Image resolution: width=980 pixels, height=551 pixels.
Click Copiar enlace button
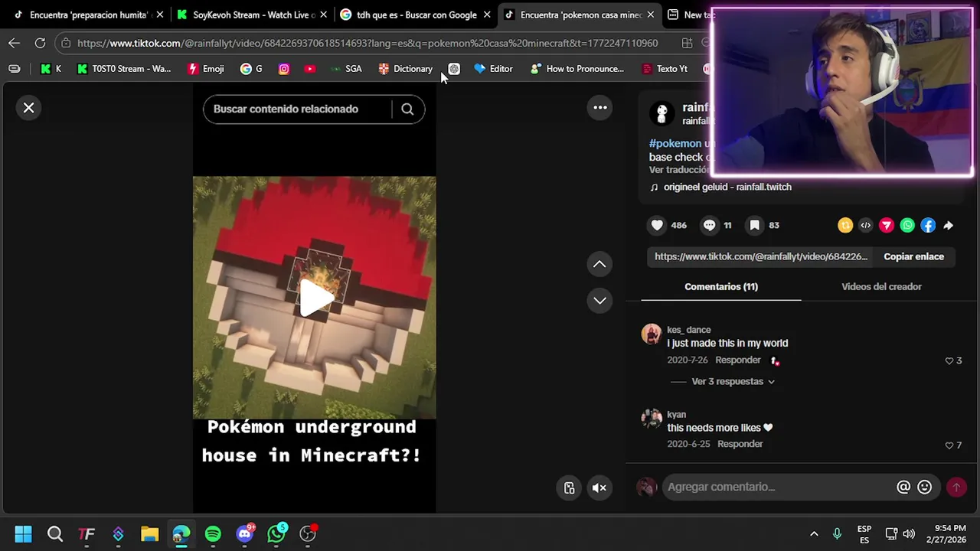913,256
